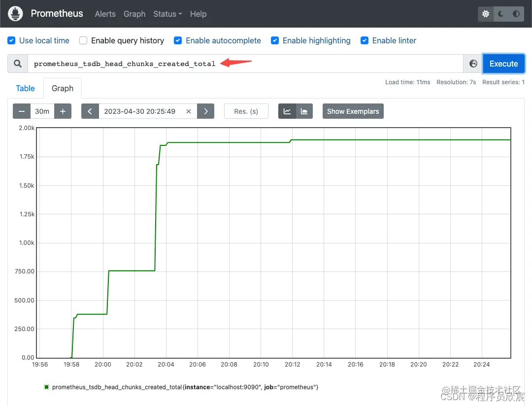Open the light theme gear icon

coord(486,14)
